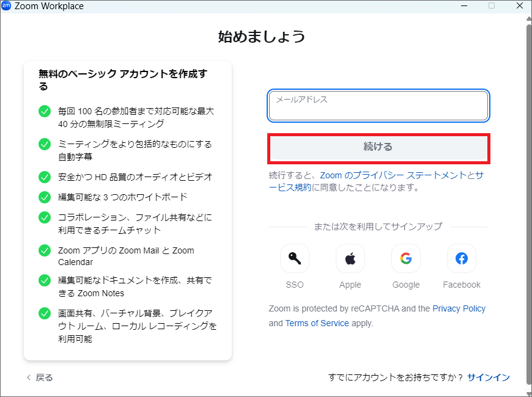The width and height of the screenshot is (532, 397).
Task: Click the vertical scrollbar on the right edge
Action: (x=528, y=205)
